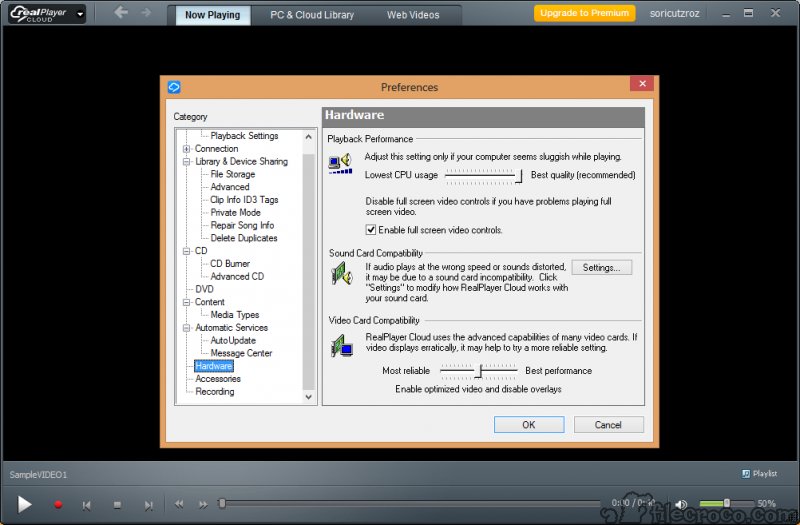Select Accessories category
The height and width of the screenshot is (525, 800).
(x=218, y=379)
